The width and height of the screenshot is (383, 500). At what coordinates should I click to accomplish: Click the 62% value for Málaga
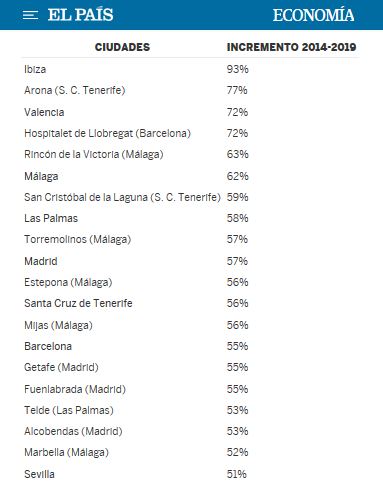237,176
